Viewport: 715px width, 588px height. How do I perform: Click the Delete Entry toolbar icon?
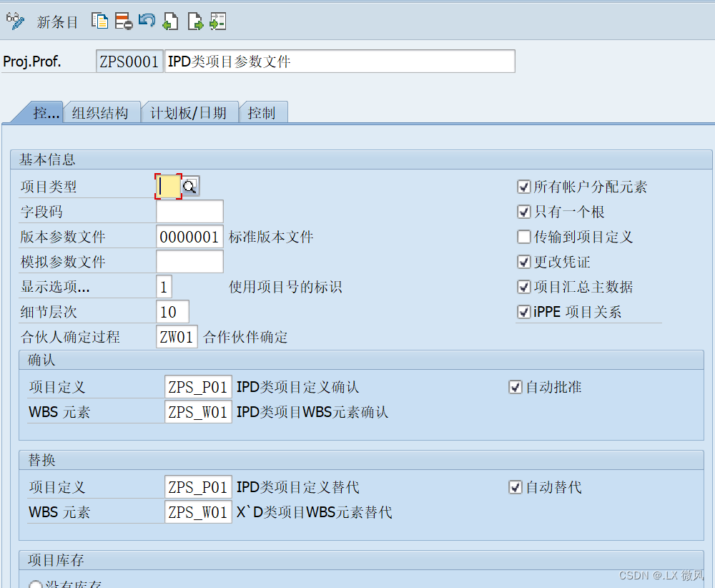122,21
